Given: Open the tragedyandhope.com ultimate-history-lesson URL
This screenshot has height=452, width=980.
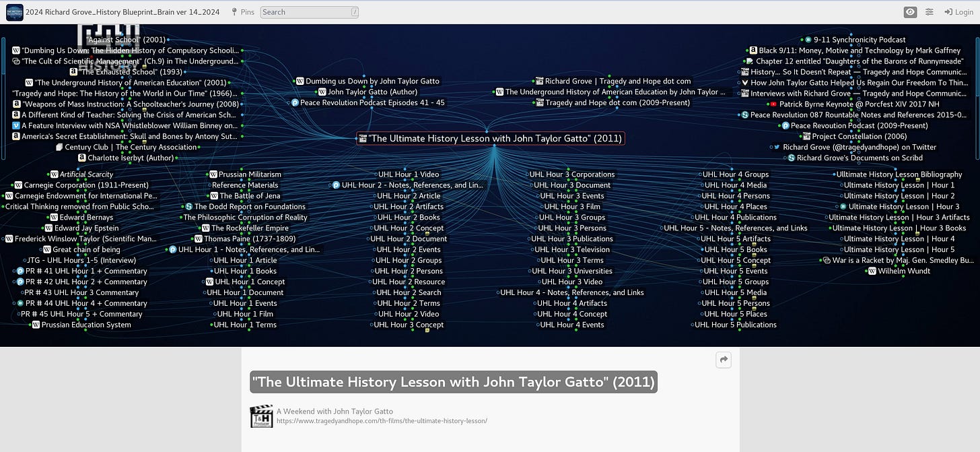Looking at the screenshot, I should pyautogui.click(x=382, y=421).
